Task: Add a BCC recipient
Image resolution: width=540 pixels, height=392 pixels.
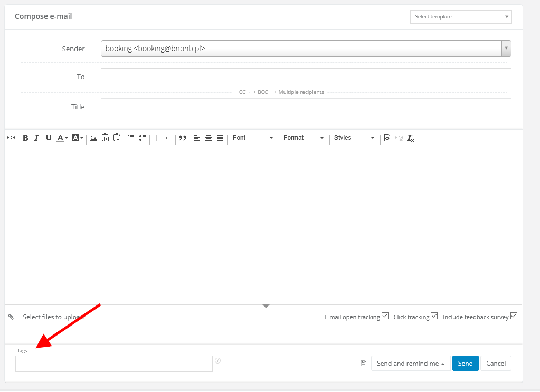Action: tap(260, 92)
